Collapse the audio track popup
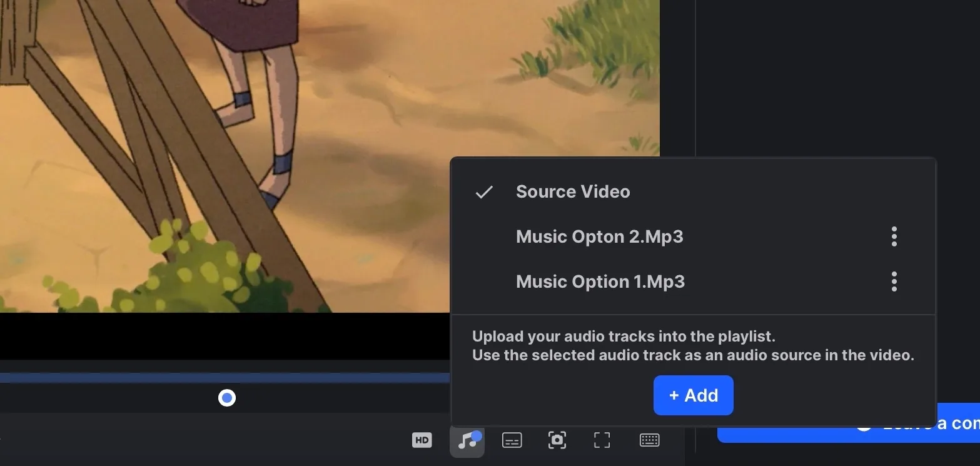Viewport: 980px width, 466px height. coord(467,440)
